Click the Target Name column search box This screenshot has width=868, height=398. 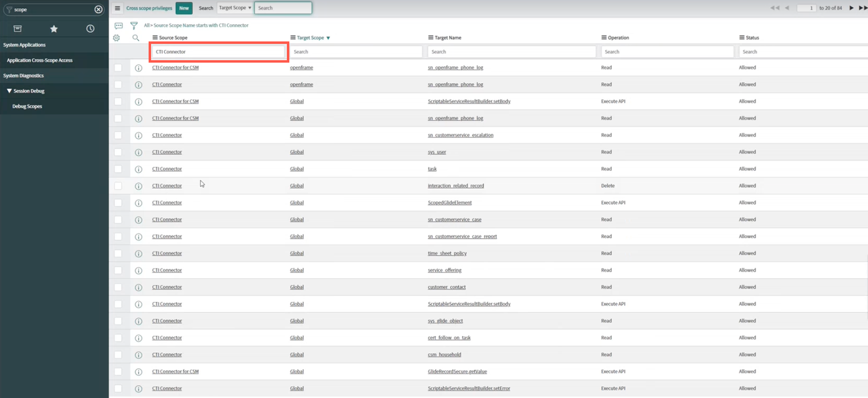point(512,52)
